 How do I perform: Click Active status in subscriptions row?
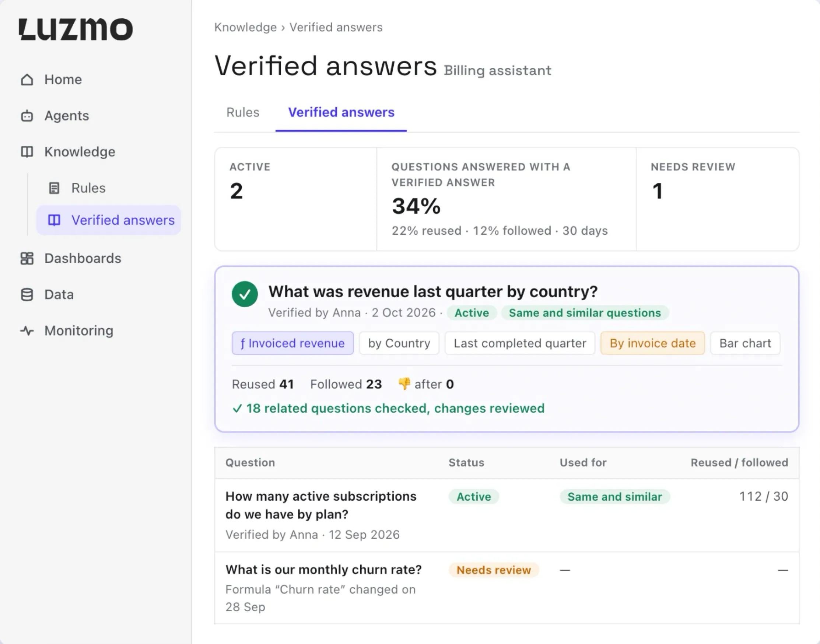[x=473, y=497]
